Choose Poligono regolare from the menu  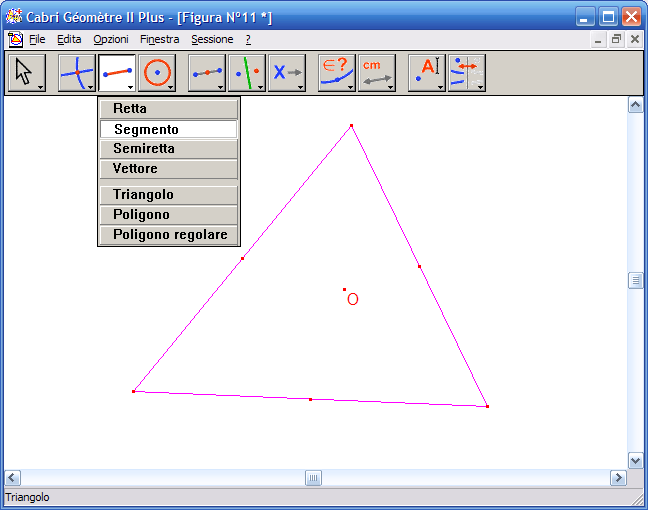169,235
